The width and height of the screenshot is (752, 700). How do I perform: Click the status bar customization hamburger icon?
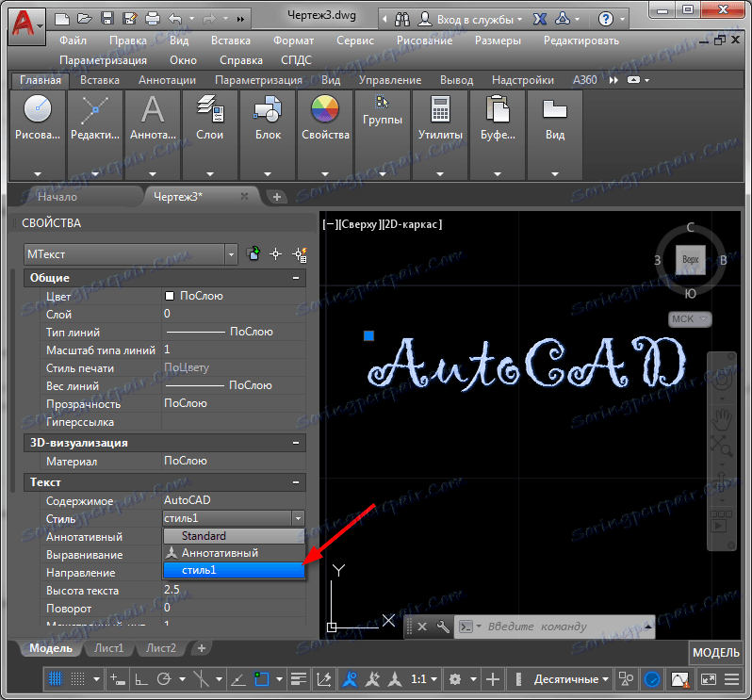731,679
